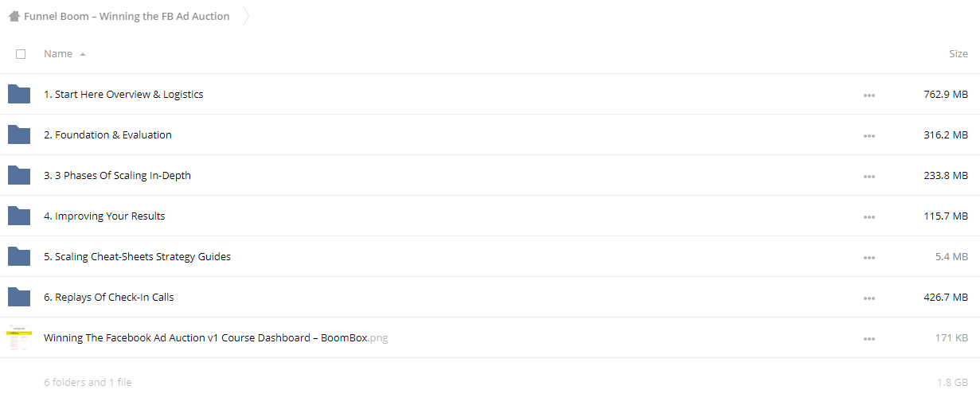
Task: Open more options for Foundation & Evaluation row
Action: 869,135
